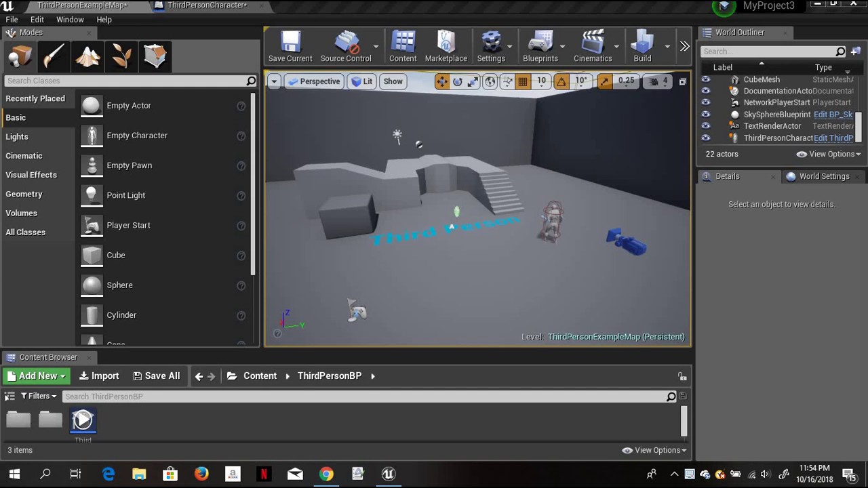Click the Blueprints toolbar icon

coord(540,47)
